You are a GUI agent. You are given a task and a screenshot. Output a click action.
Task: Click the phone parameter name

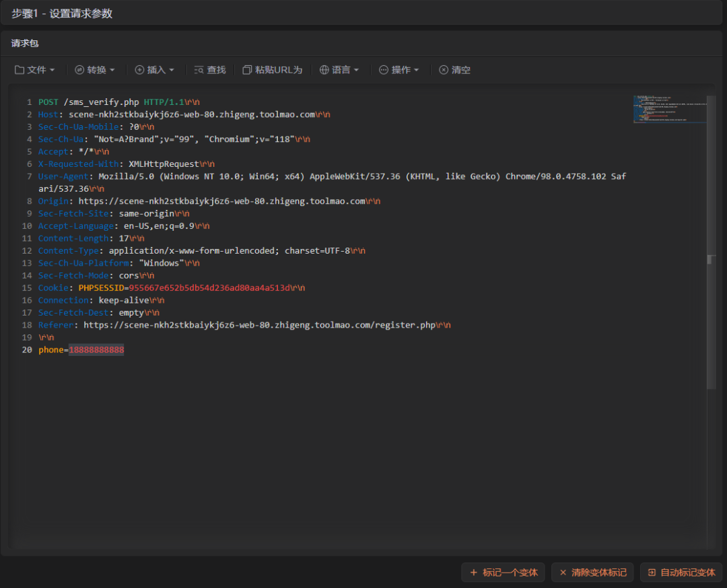50,350
